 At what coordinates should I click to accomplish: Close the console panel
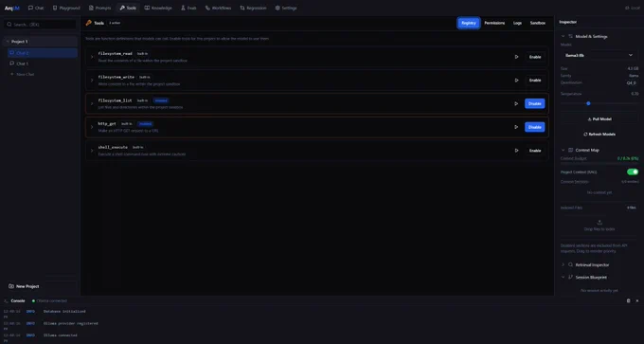pyautogui.click(x=637, y=300)
